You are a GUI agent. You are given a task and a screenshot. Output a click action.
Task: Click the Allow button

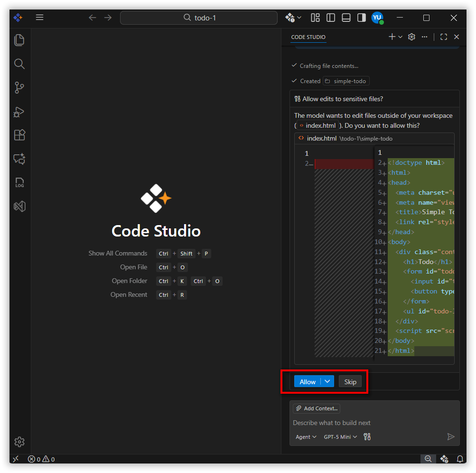308,381
